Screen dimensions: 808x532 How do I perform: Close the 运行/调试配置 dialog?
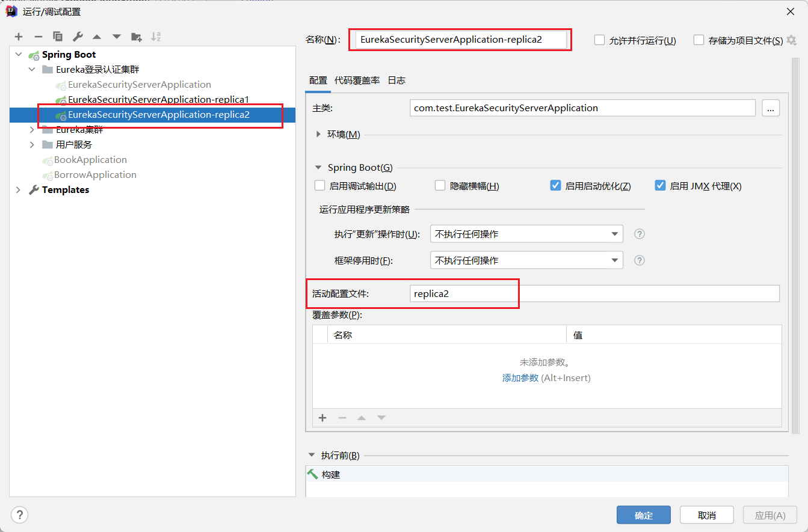pos(790,11)
